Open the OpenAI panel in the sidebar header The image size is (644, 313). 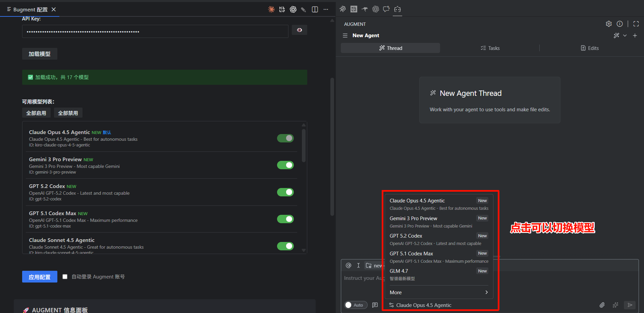pyautogui.click(x=376, y=9)
